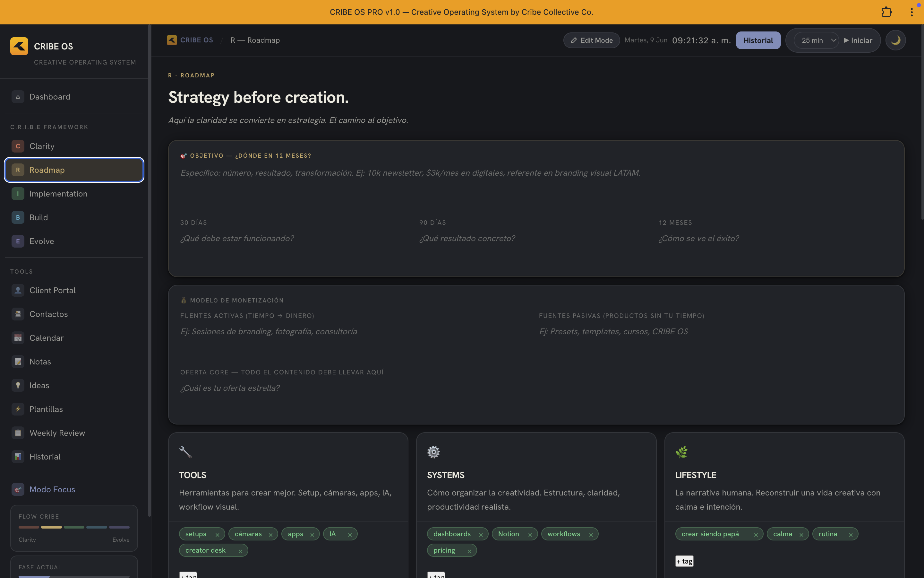
Task: Click the main page scrollbar
Action: 922,122
